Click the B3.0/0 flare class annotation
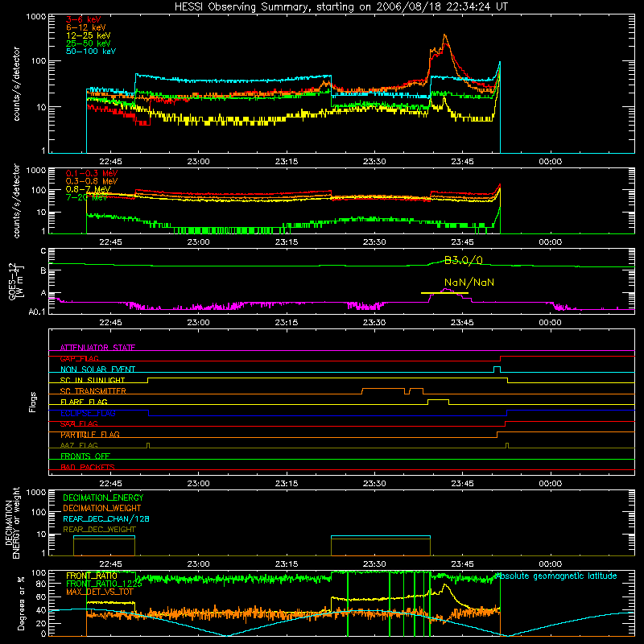The width and height of the screenshot is (644, 644). (x=464, y=260)
